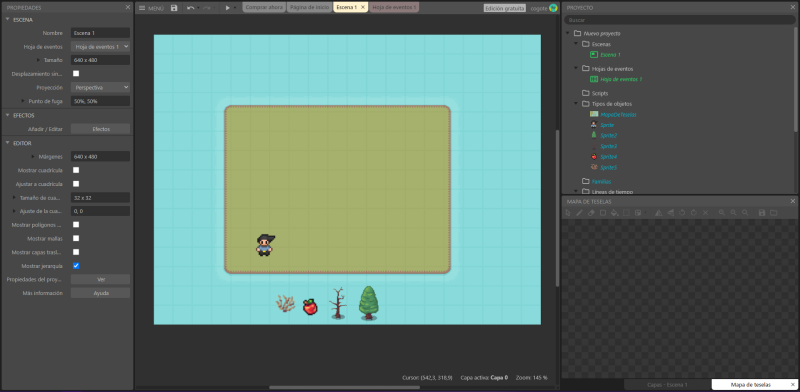Open the Hoja de eventos dropdown
800x392 pixels.
click(x=101, y=46)
